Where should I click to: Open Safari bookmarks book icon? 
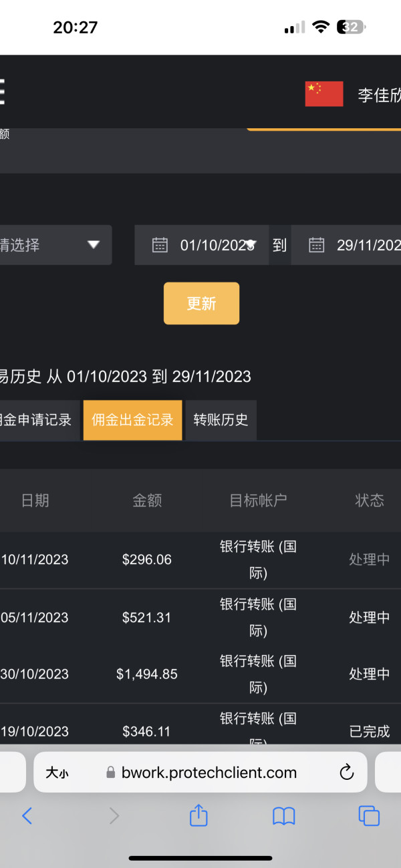pyautogui.click(x=284, y=815)
